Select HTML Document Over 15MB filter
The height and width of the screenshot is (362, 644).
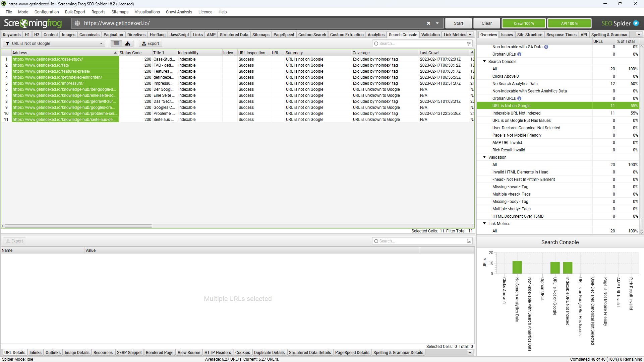tap(558, 216)
